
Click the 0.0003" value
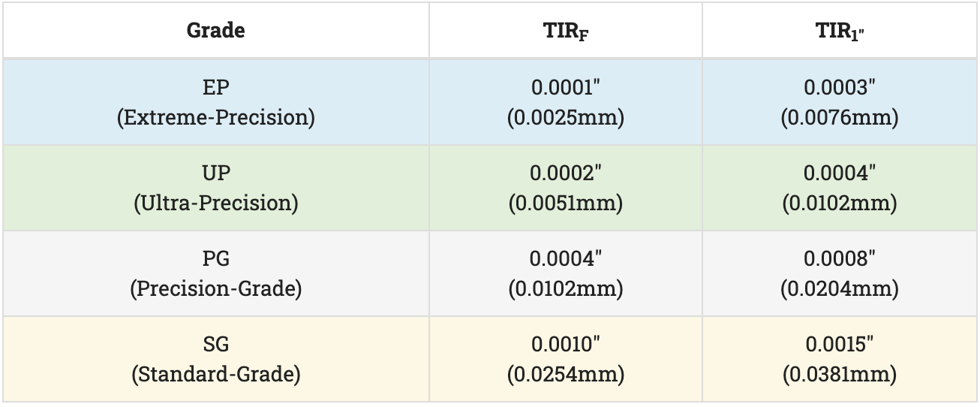coord(840,87)
